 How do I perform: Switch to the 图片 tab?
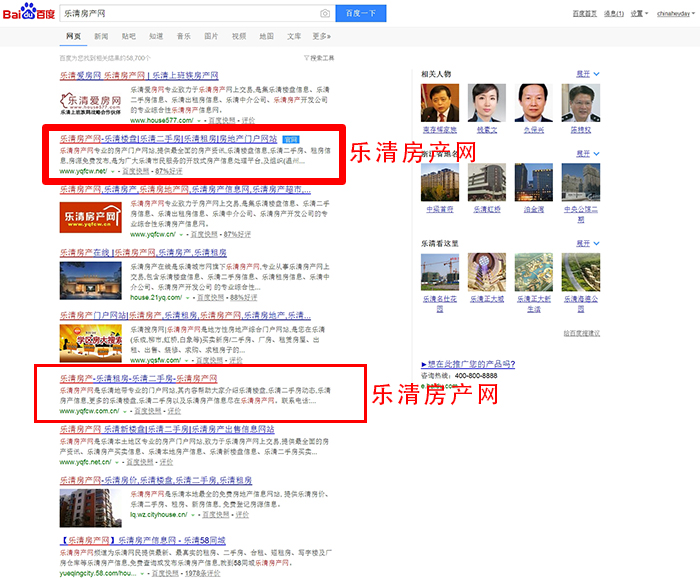211,36
